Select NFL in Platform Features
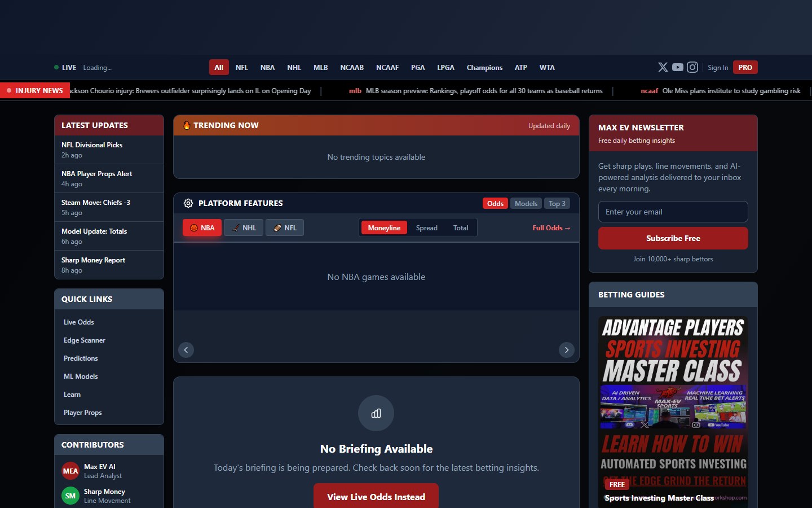Viewport: 812px width, 508px height. pos(285,227)
